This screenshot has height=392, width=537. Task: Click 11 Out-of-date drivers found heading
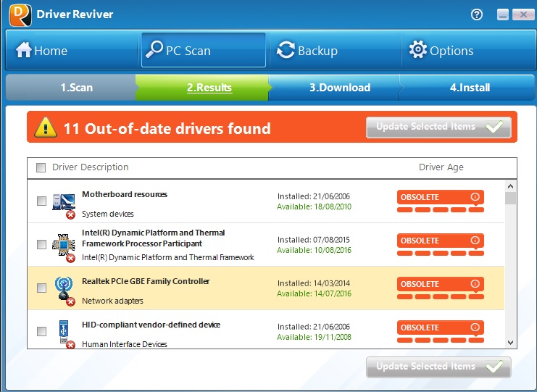point(167,129)
